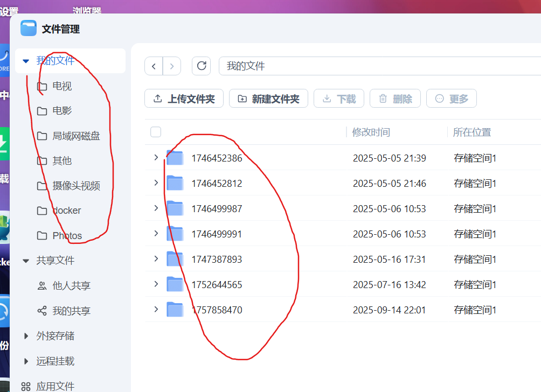This screenshot has width=541, height=392.
Task: Select folder name 1752644565
Action: (217, 285)
